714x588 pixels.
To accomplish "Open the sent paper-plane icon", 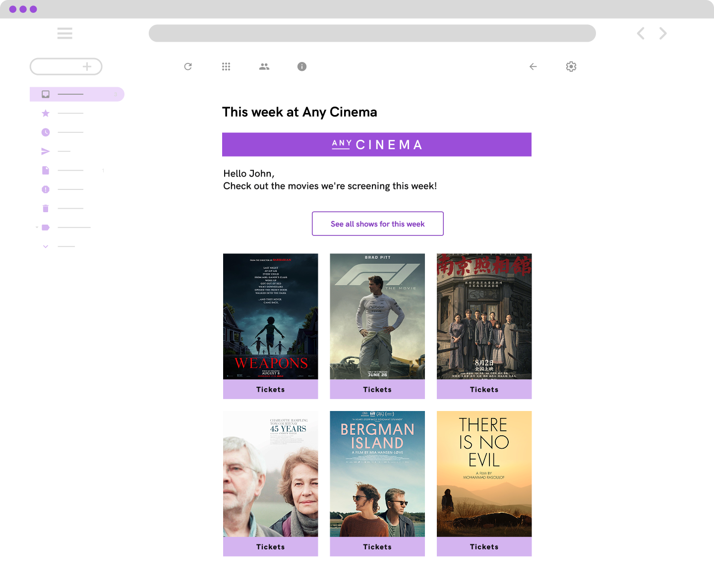I will tap(46, 151).
